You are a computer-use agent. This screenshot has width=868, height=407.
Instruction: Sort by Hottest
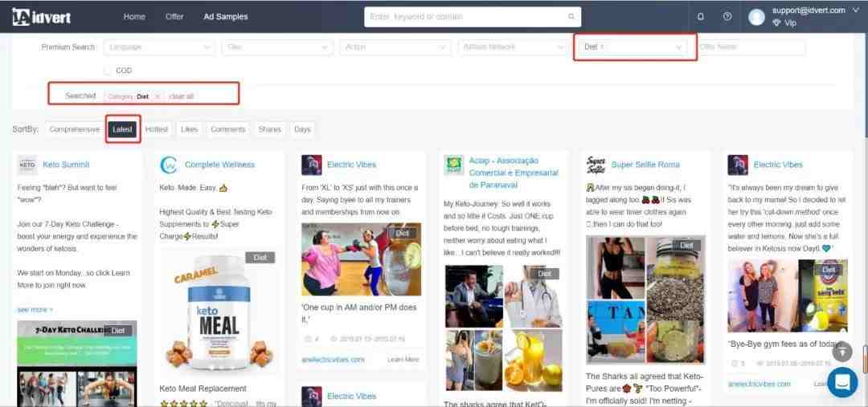tap(157, 129)
